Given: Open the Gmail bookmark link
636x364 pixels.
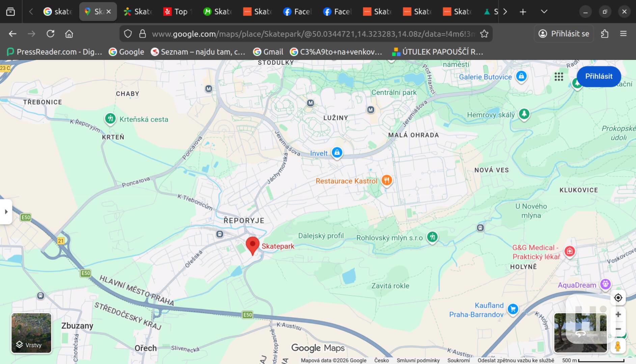Looking at the screenshot, I should 268,52.
